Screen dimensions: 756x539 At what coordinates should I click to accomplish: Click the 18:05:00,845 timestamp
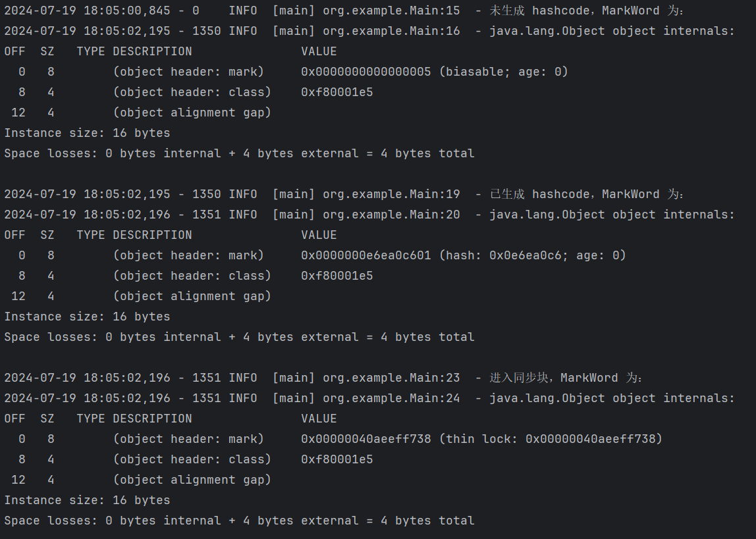point(126,11)
